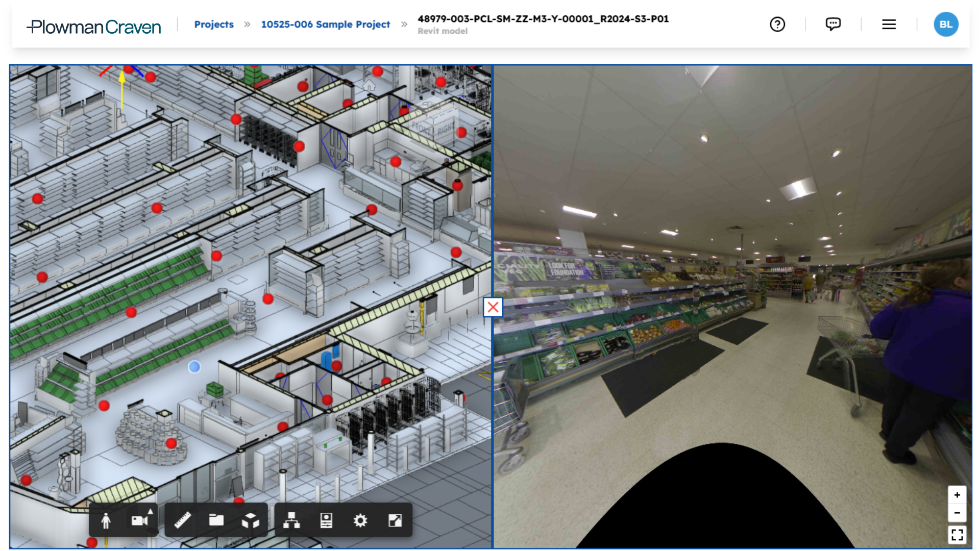Open the BL user account menu
980x551 pixels.
click(945, 24)
